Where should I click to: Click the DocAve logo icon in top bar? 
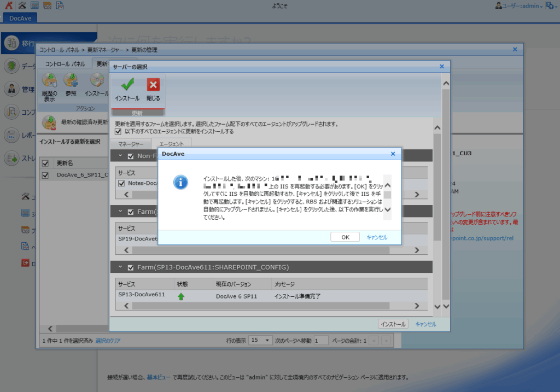tap(9, 5)
